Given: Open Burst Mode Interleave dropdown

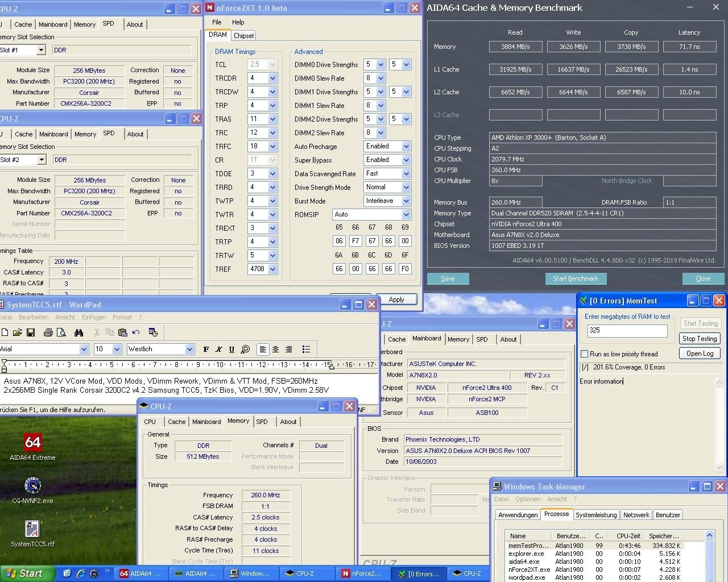Looking at the screenshot, I should tap(406, 201).
